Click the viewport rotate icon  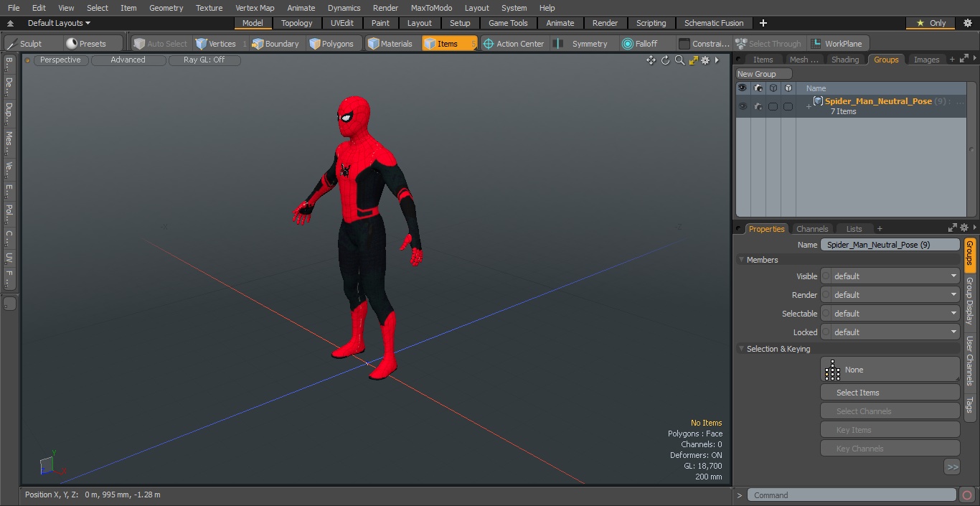click(x=665, y=60)
